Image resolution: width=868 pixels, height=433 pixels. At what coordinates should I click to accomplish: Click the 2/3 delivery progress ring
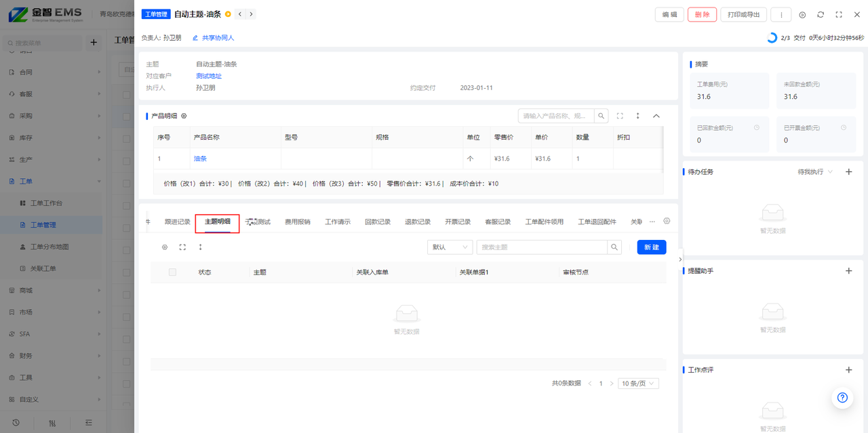[772, 38]
